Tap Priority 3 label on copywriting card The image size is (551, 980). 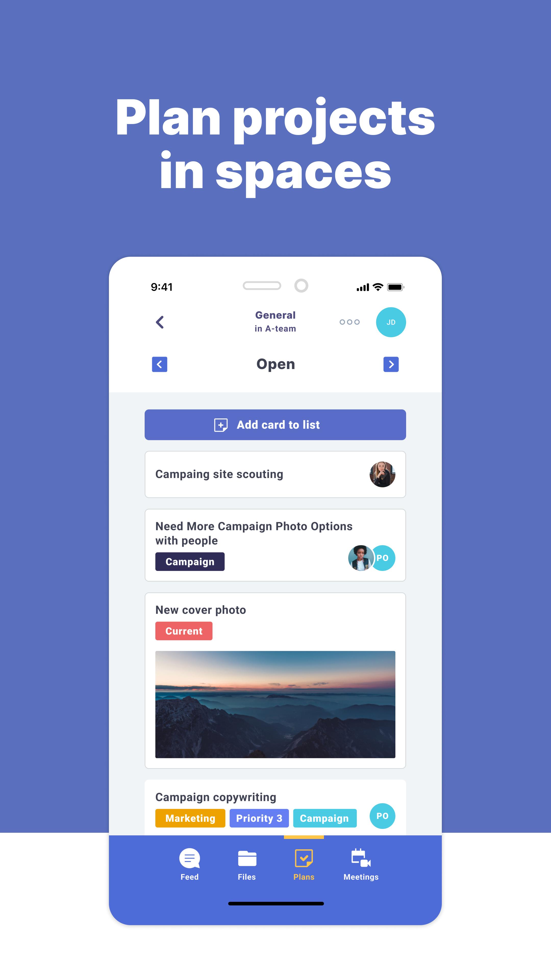(259, 818)
